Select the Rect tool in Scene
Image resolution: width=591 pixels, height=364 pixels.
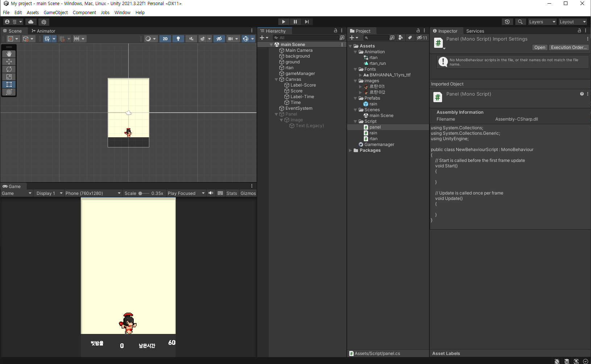(9, 84)
